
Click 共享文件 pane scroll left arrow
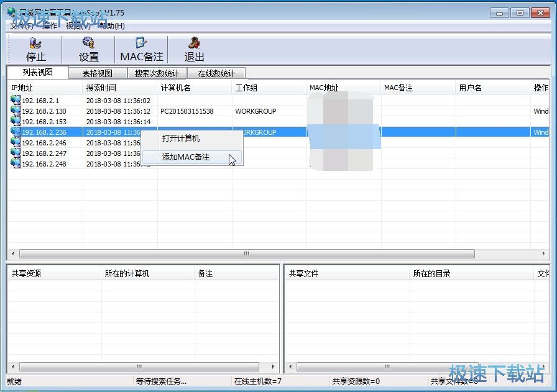pos(290,367)
